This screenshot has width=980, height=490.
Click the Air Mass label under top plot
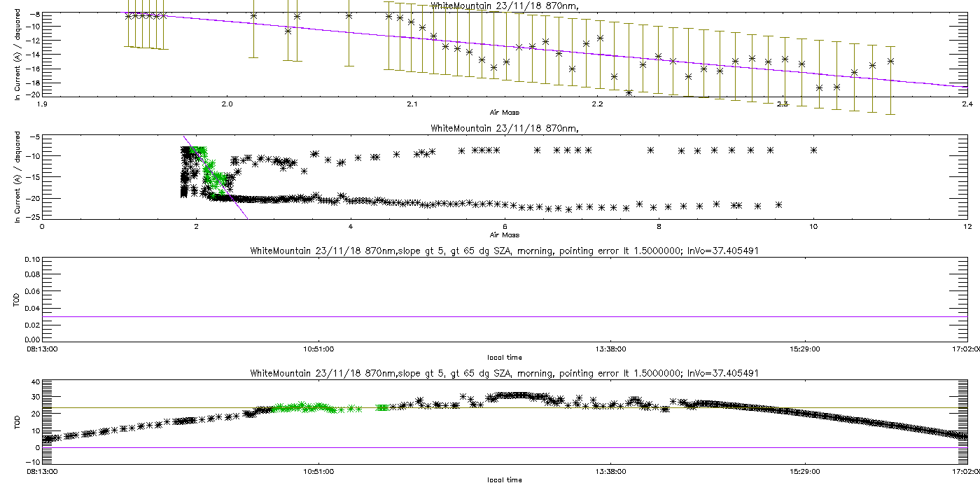tap(504, 113)
